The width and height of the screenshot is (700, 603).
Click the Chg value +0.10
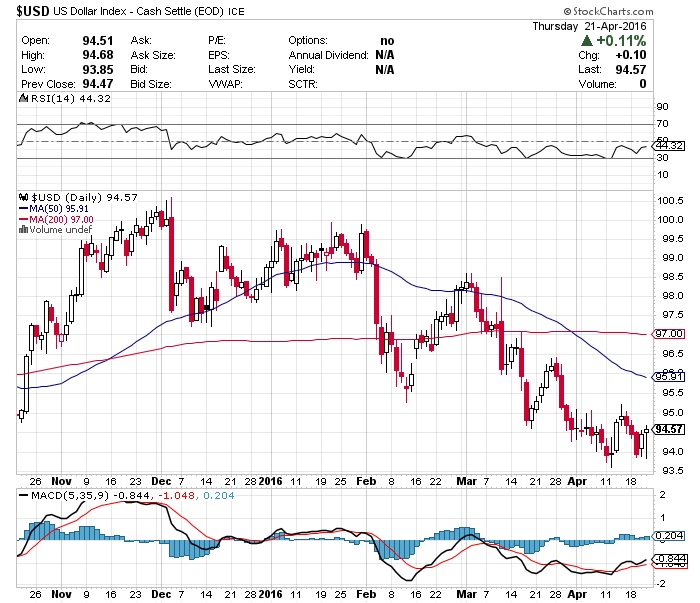[631, 55]
